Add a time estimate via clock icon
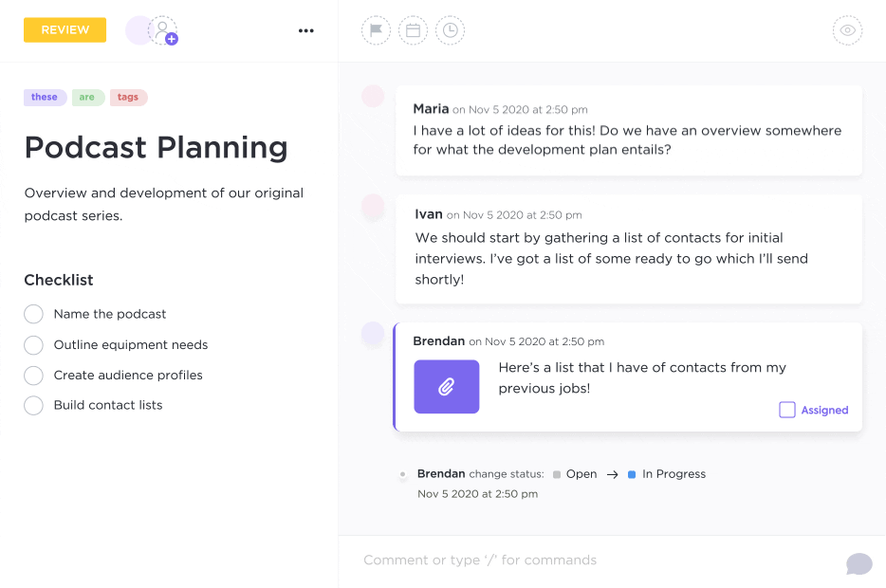This screenshot has width=886, height=588. (x=451, y=29)
